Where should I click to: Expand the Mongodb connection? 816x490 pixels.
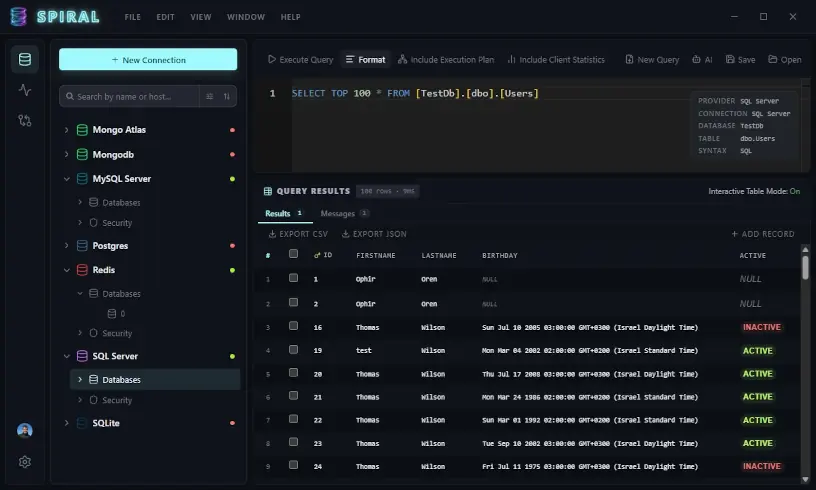click(66, 154)
